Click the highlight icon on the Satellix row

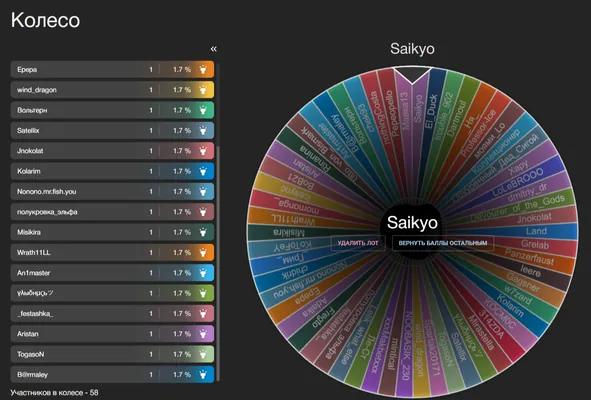pos(203,130)
